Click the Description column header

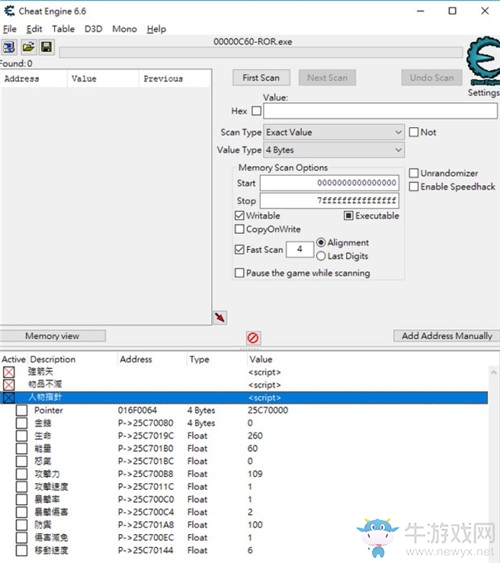[53, 359]
